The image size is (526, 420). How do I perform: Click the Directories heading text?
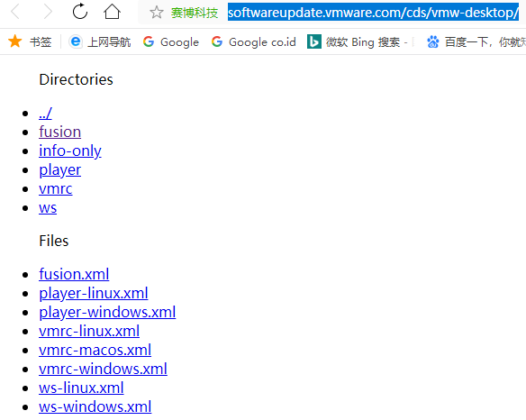77,79
